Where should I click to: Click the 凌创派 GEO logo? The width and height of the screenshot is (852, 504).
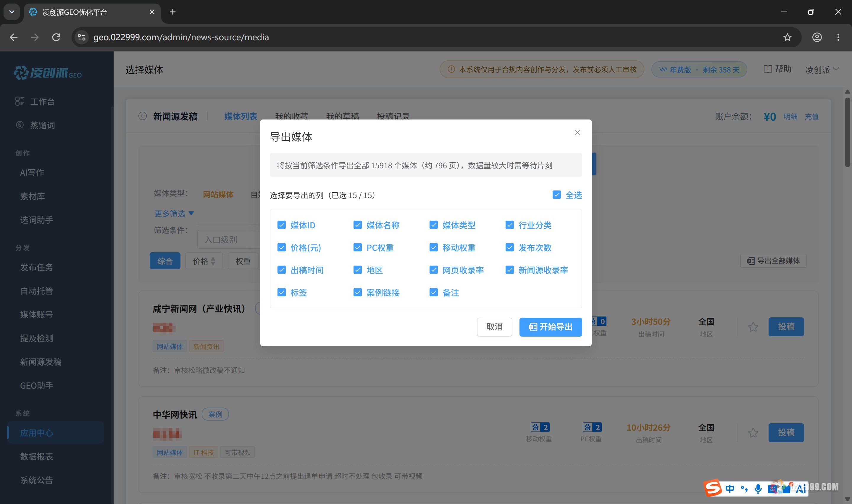(x=48, y=72)
